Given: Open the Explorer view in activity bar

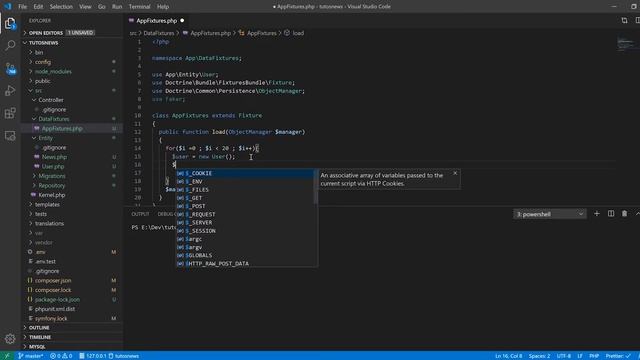Looking at the screenshot, I should point(10,23).
